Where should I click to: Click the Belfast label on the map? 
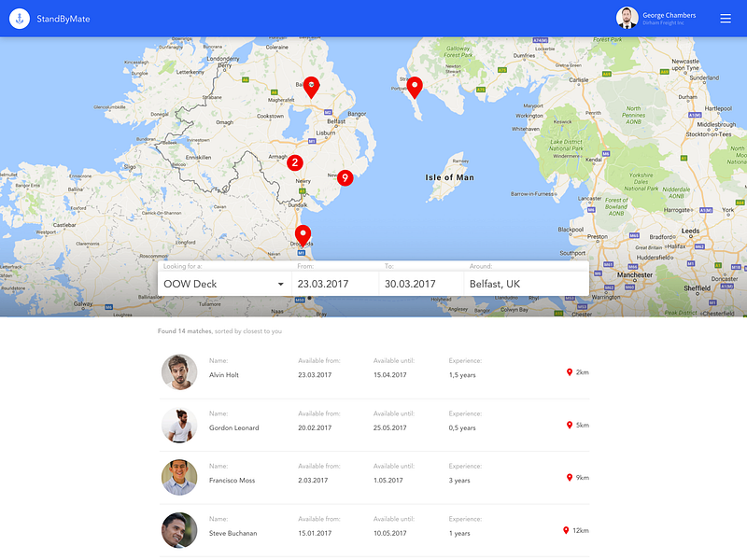coord(336,121)
